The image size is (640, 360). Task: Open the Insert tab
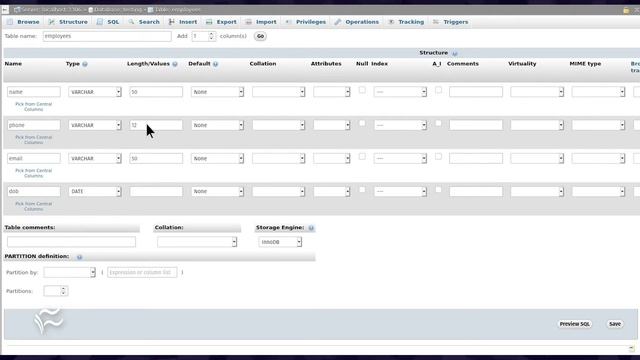(183, 22)
